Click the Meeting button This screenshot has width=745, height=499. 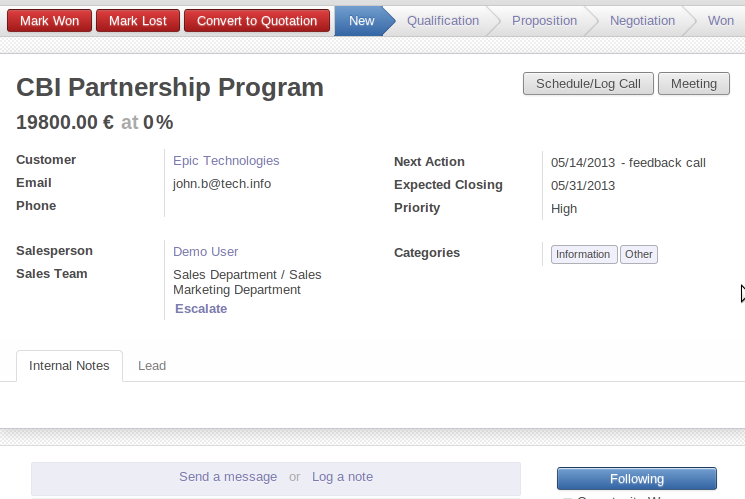693,84
